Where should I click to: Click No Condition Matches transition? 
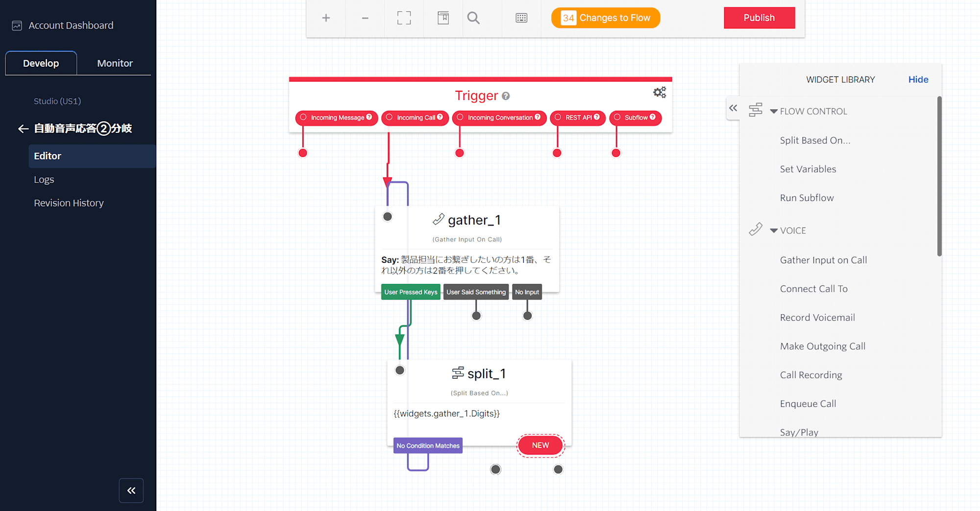pos(428,445)
